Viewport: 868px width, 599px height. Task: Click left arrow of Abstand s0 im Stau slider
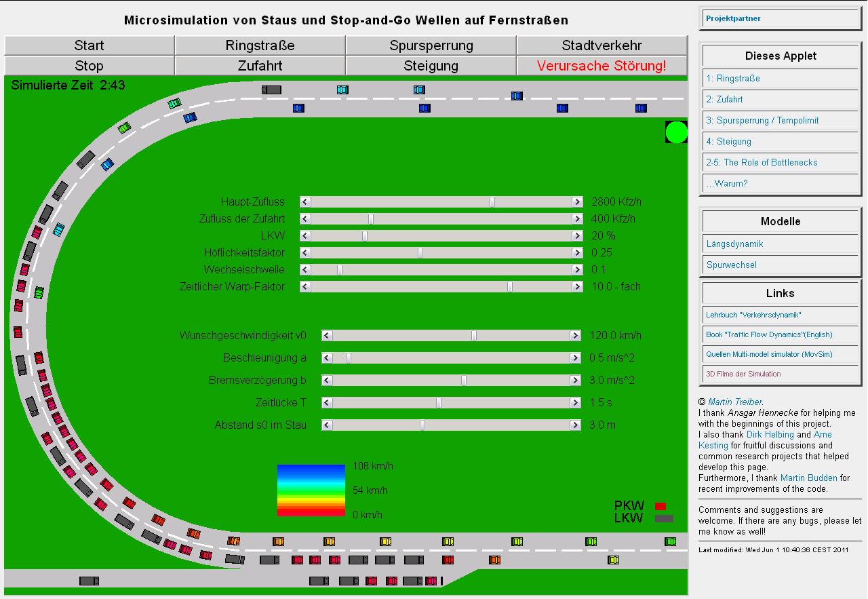[327, 425]
